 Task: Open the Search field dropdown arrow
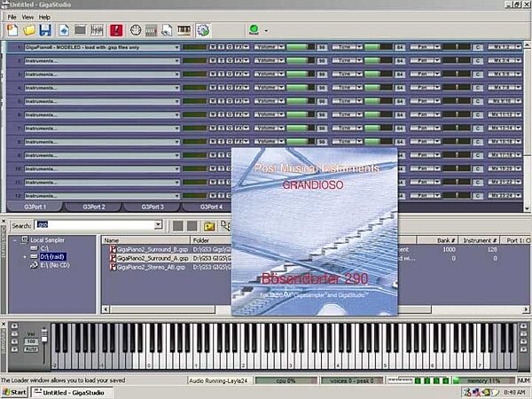(158, 224)
